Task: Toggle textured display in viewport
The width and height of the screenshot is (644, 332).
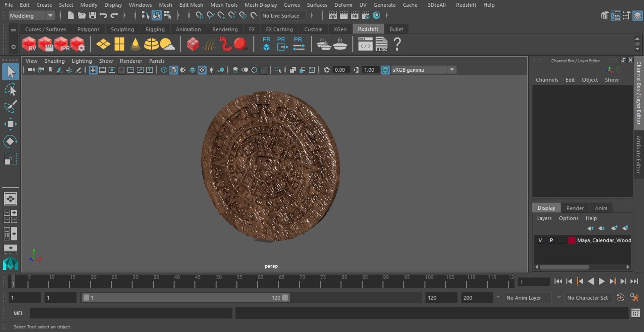Action: pyautogui.click(x=202, y=70)
